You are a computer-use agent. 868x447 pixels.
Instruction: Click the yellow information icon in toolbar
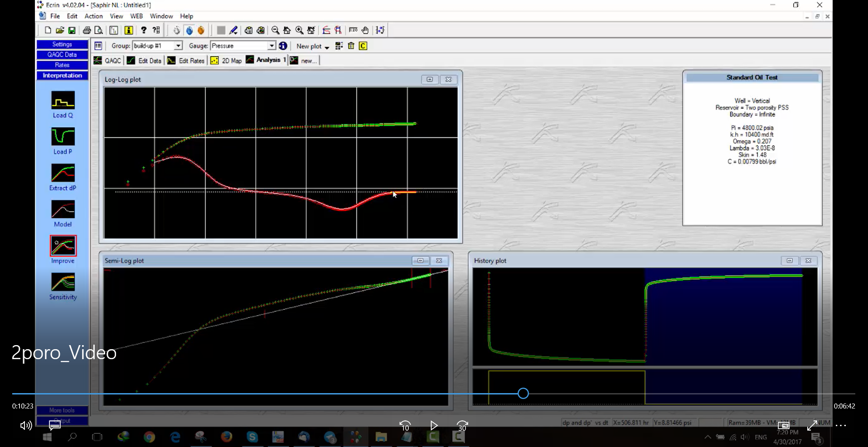coord(129,30)
